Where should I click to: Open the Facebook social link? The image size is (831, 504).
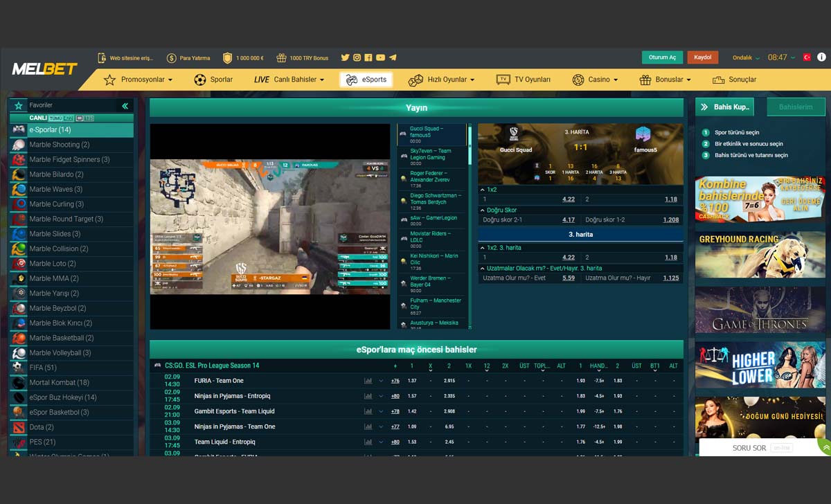coord(368,58)
